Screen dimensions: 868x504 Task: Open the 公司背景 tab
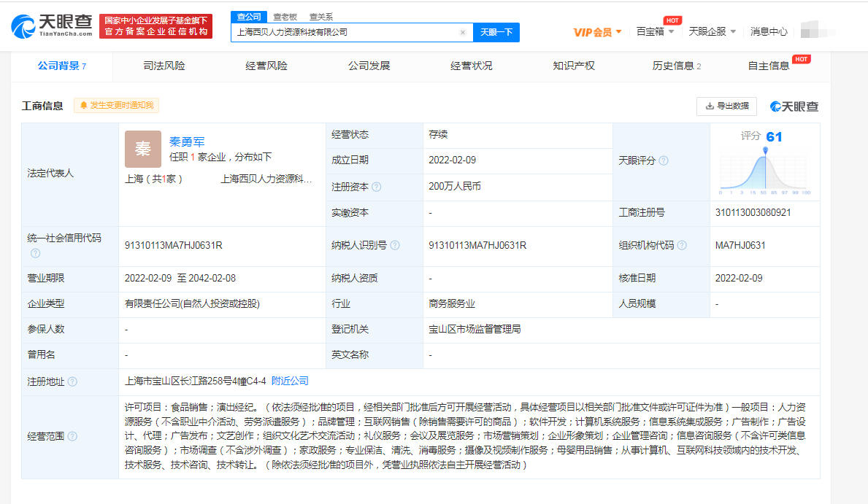coord(62,66)
